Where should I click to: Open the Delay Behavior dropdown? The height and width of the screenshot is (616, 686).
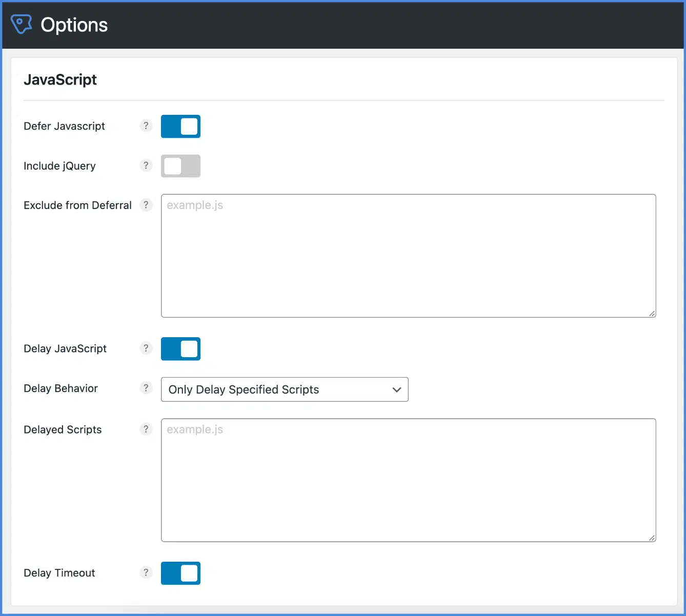point(285,389)
